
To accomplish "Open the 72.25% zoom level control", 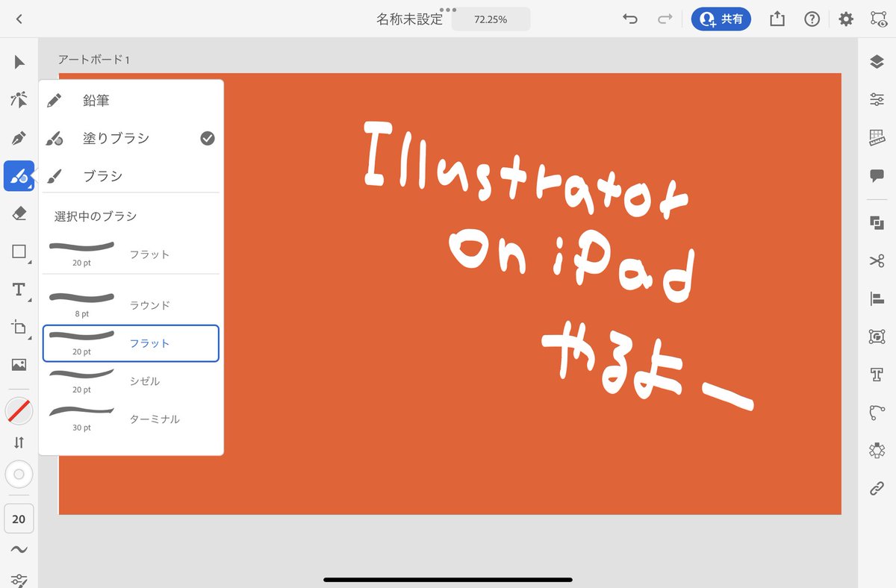I will [x=491, y=19].
